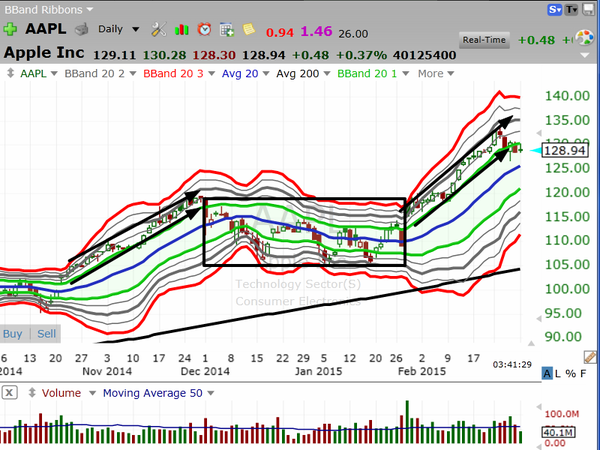The image size is (600, 450).
Task: Click the magenta 1.46 value in header
Action: (x=316, y=31)
